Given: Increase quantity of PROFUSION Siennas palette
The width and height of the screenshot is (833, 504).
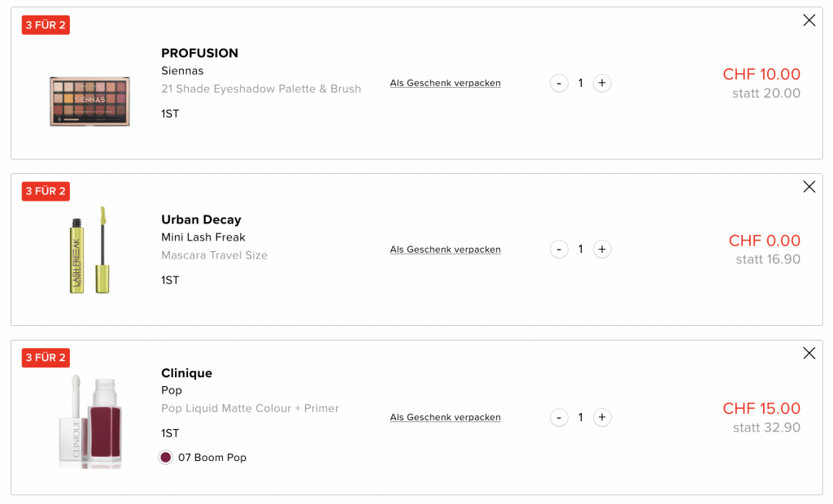Looking at the screenshot, I should [x=601, y=83].
